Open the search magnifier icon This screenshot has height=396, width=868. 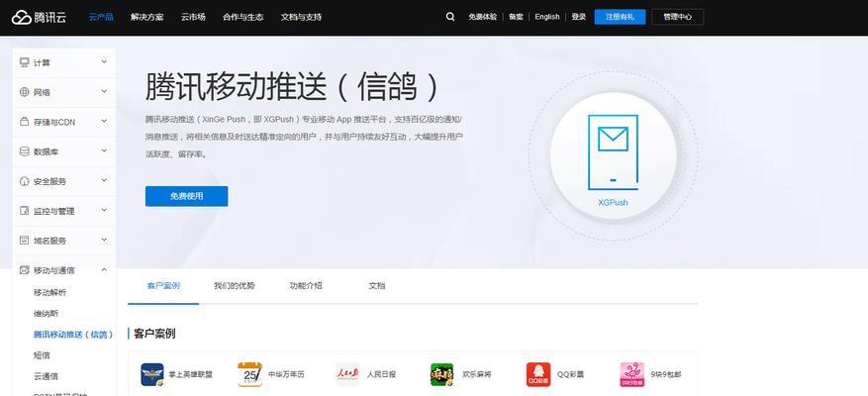(450, 17)
